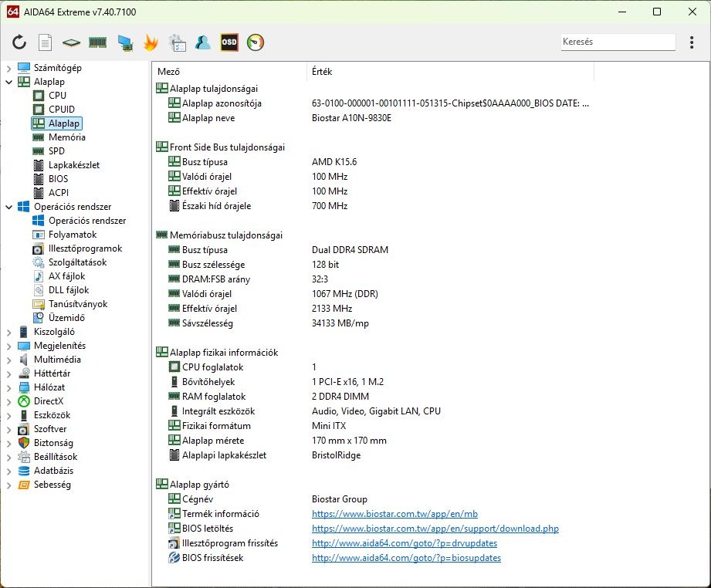Select the Sávszélesség row

[372, 323]
